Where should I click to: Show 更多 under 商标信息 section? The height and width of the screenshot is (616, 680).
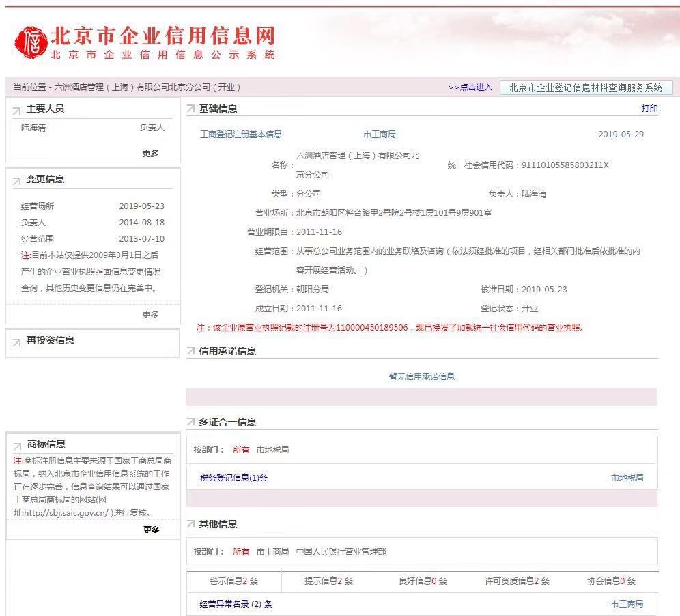click(152, 529)
